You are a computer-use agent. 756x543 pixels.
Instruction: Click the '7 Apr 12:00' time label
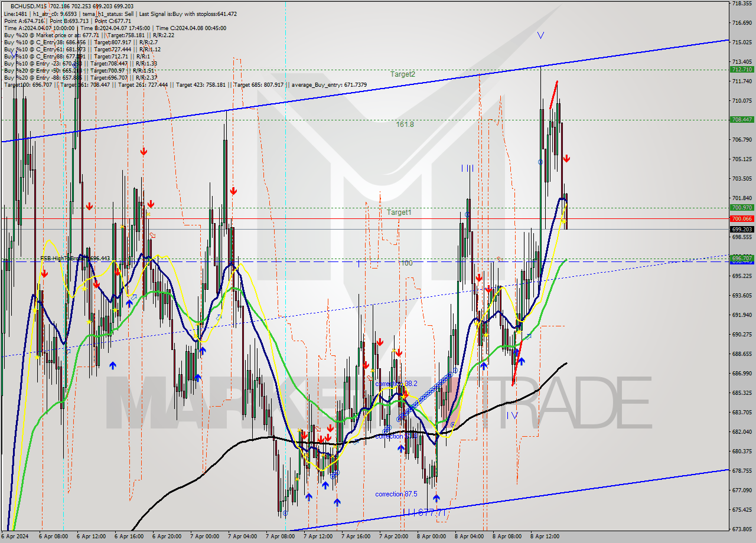click(318, 537)
